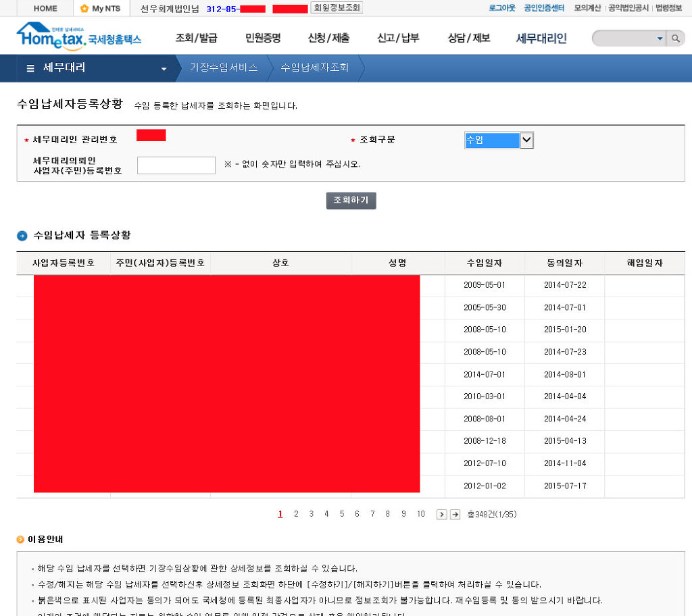Click the 로그아웃 link
This screenshot has width=692, height=616.
[502, 8]
